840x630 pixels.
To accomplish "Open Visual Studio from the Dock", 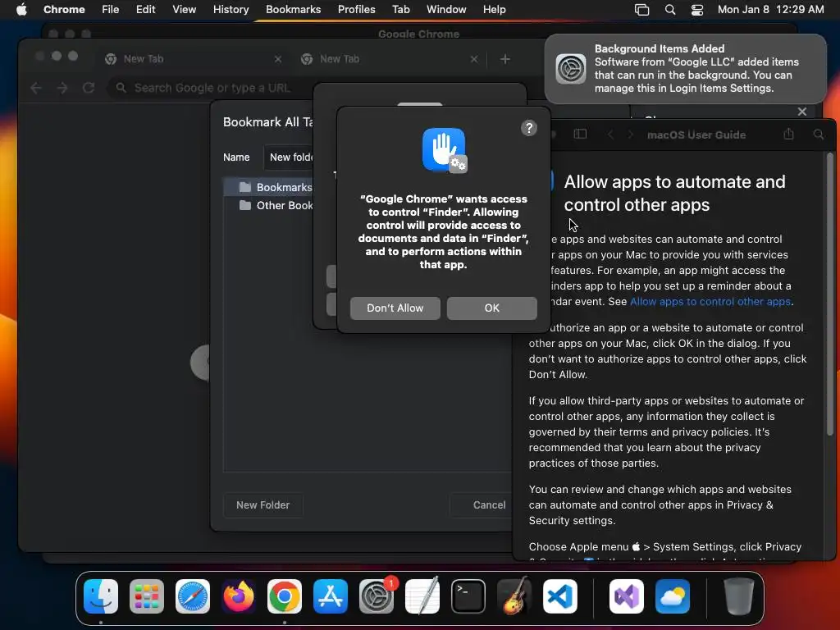I will [x=627, y=596].
